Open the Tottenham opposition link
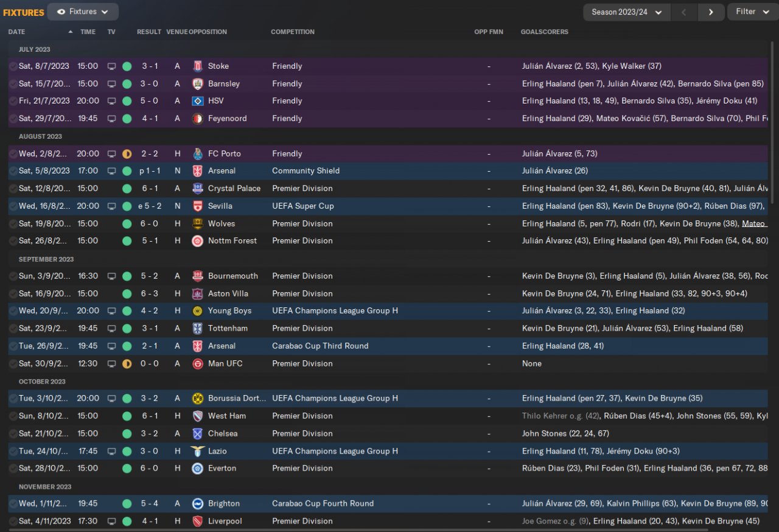 (x=228, y=329)
